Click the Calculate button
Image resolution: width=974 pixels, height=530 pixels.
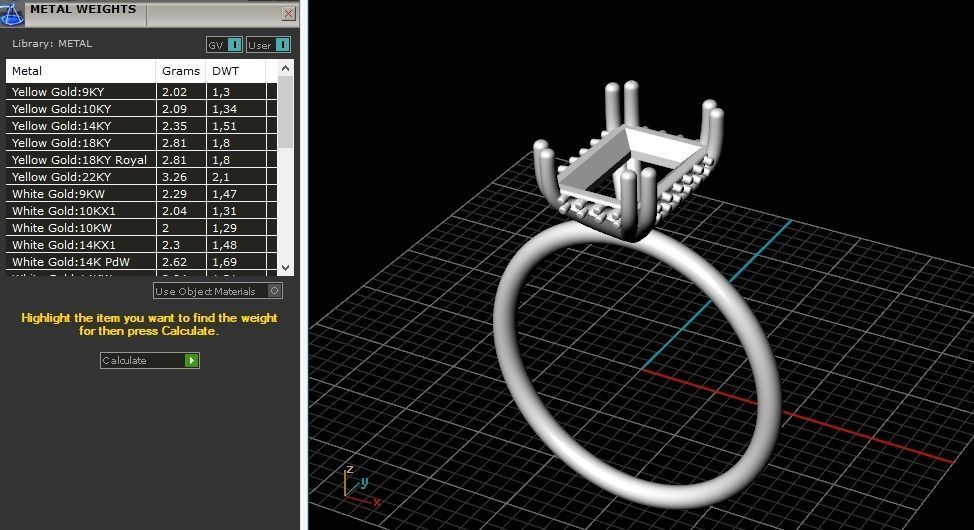click(150, 360)
